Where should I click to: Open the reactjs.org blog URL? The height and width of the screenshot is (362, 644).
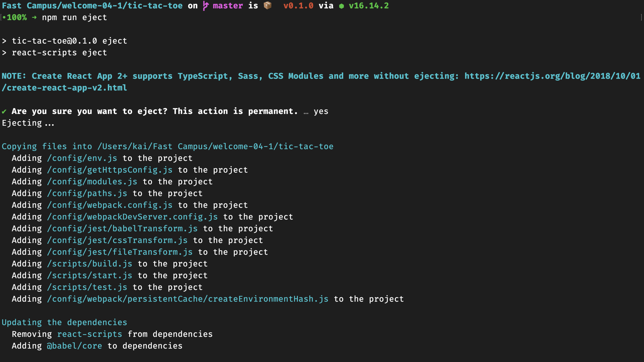tap(552, 76)
